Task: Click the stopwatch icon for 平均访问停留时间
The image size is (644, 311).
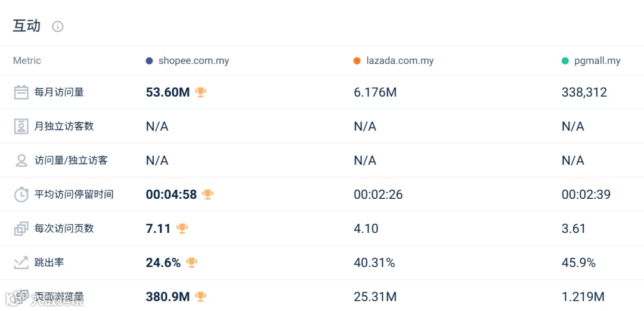Action: pos(21,195)
